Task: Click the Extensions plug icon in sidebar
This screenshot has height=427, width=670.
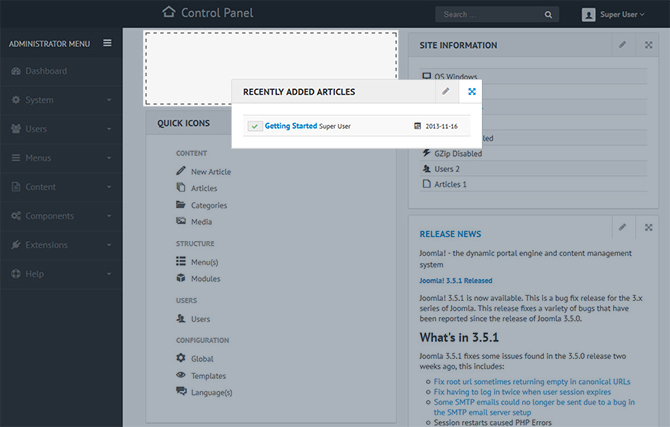Action: 16,244
